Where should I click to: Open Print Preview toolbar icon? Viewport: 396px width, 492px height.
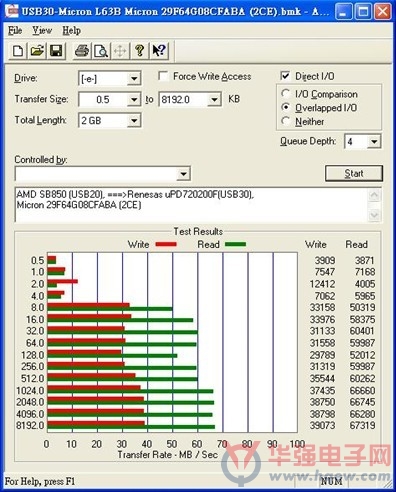click(x=101, y=51)
